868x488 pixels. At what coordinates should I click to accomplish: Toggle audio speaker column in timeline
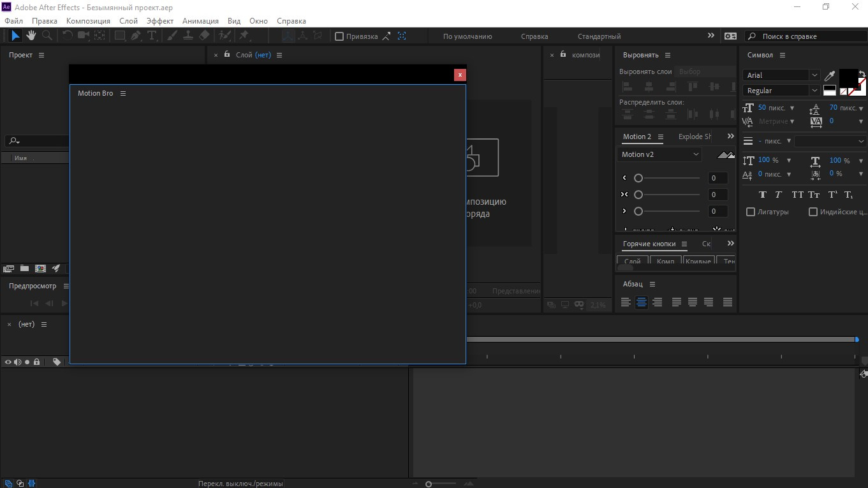(18, 362)
